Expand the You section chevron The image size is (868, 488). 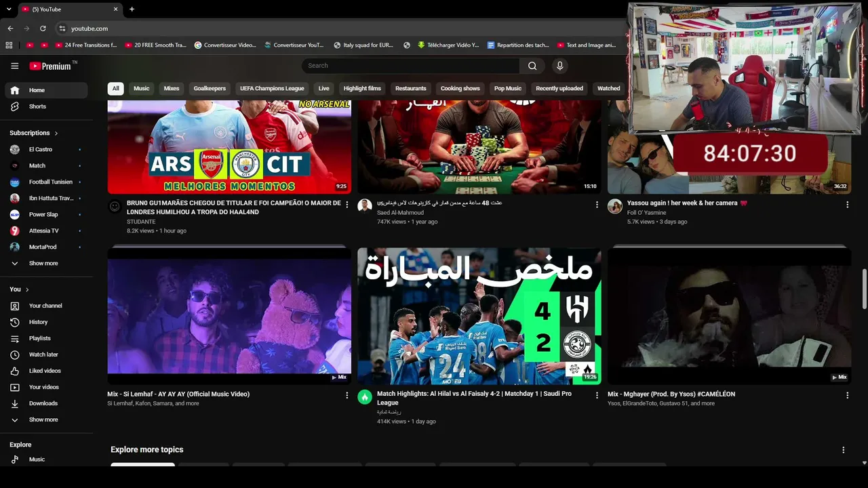(x=27, y=290)
